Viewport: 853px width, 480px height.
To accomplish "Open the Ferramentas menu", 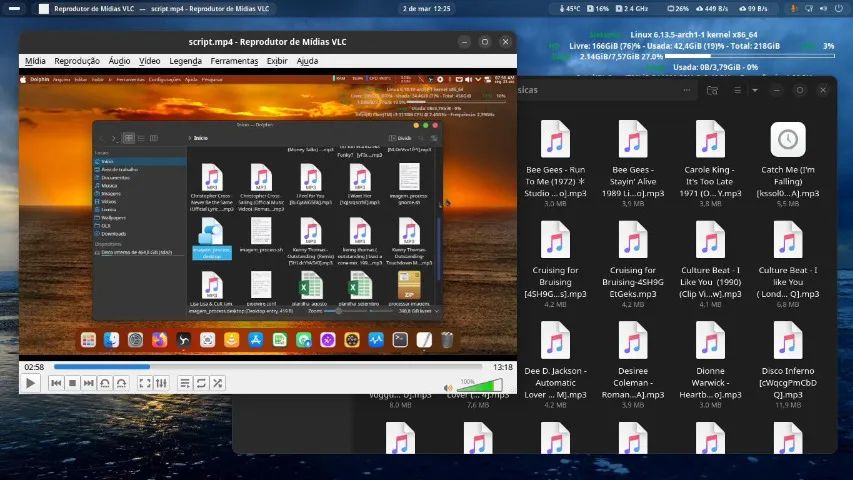I will [x=234, y=61].
